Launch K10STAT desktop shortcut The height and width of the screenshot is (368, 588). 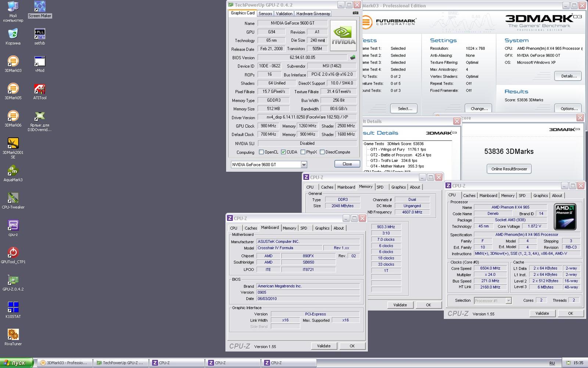point(13,310)
